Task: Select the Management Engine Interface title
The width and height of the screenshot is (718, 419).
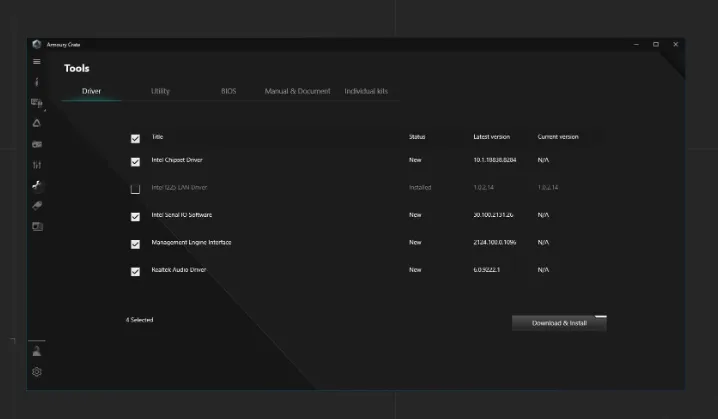Action: click(x=191, y=242)
